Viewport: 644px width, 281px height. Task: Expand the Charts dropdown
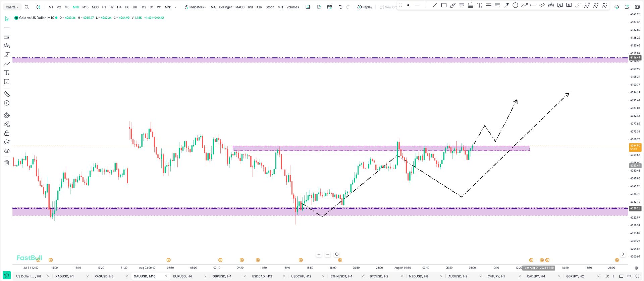(x=12, y=7)
